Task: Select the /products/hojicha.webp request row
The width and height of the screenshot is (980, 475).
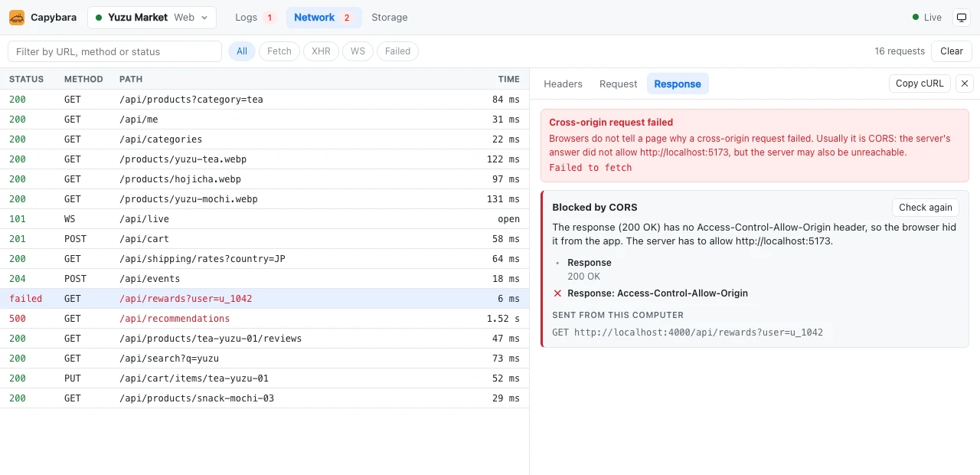Action: pos(264,179)
